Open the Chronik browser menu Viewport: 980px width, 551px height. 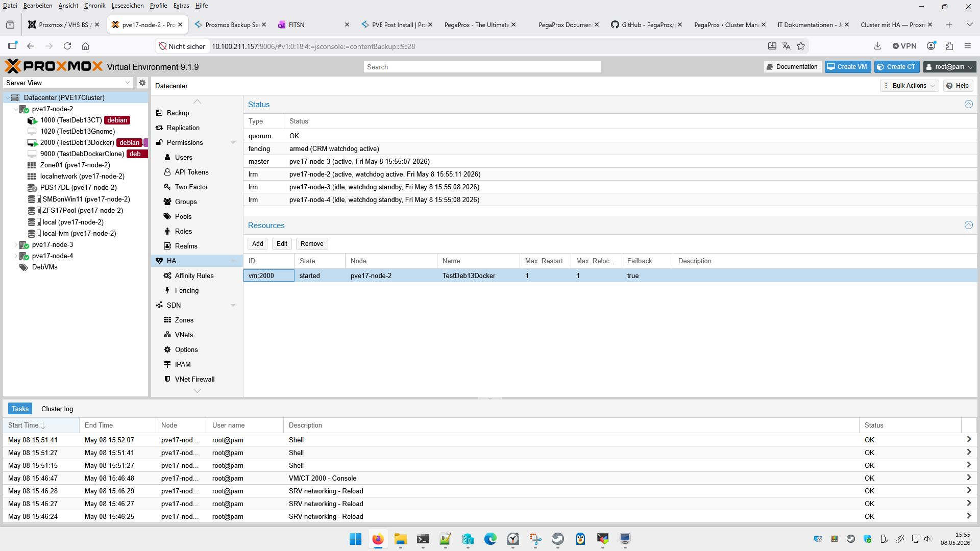point(94,6)
